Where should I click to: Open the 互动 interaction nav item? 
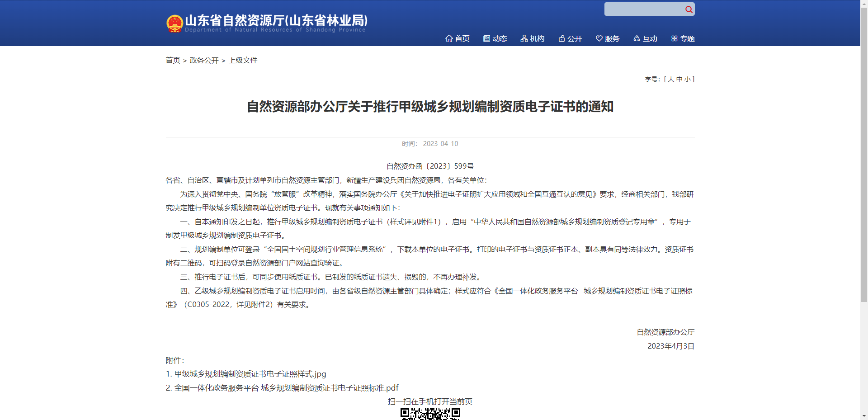[x=645, y=39]
